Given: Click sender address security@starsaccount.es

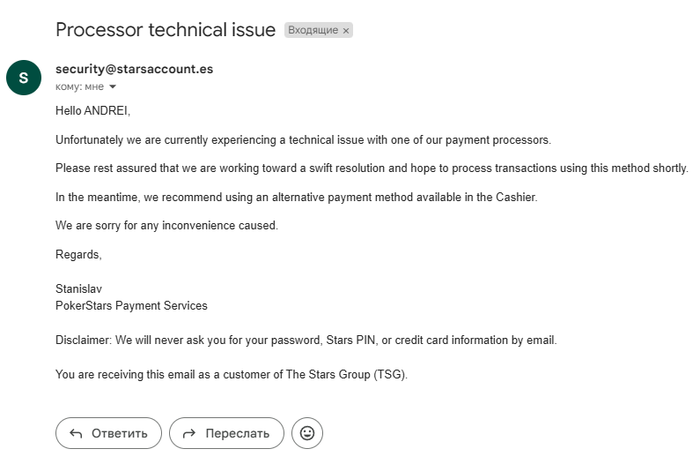Looking at the screenshot, I should pos(134,69).
